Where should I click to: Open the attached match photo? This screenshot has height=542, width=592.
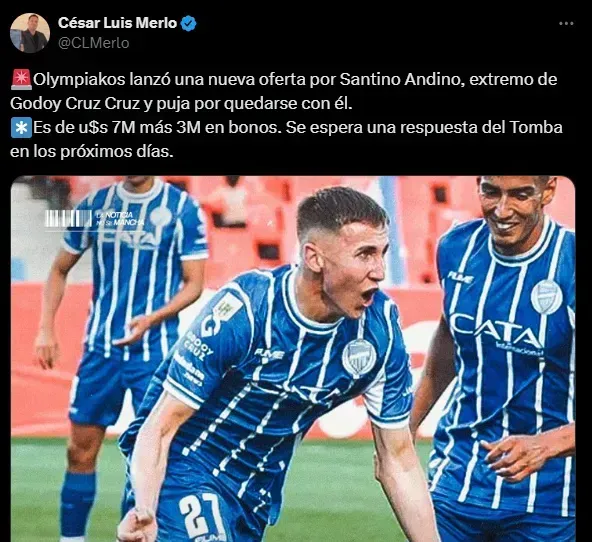click(x=293, y=359)
